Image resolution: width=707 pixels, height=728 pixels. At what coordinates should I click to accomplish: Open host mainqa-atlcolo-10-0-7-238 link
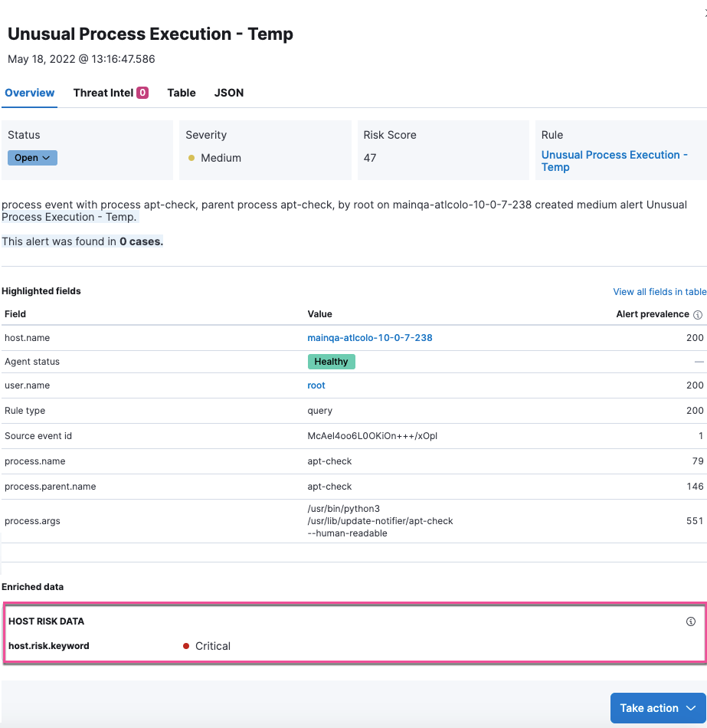click(369, 338)
